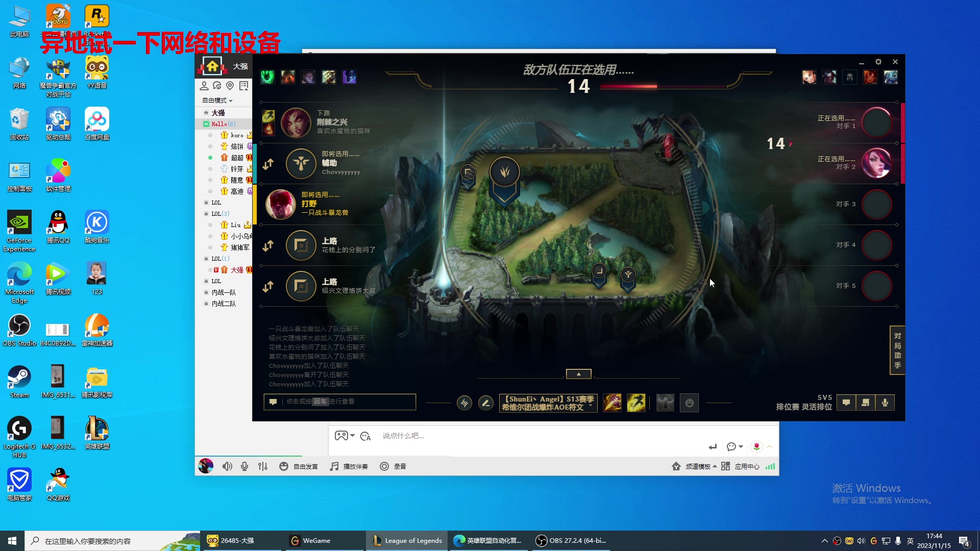The width and height of the screenshot is (980, 551).
Task: Switch to WeGame on the taskbar
Action: coord(325,541)
